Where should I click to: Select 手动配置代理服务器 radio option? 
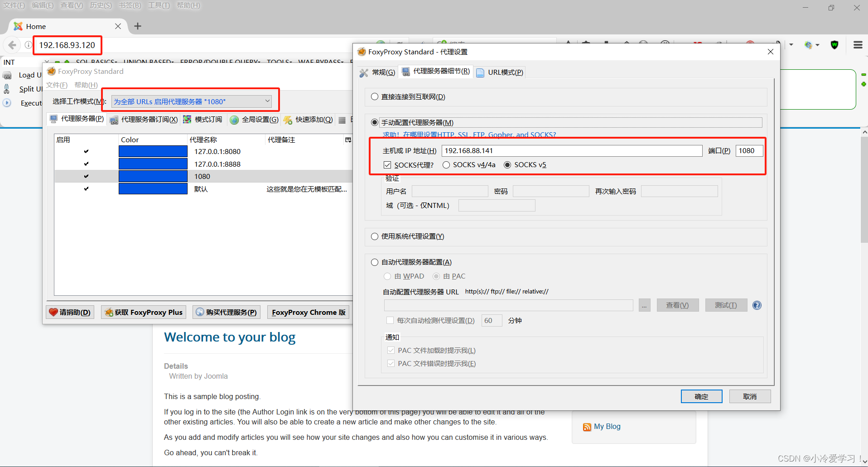pos(375,122)
